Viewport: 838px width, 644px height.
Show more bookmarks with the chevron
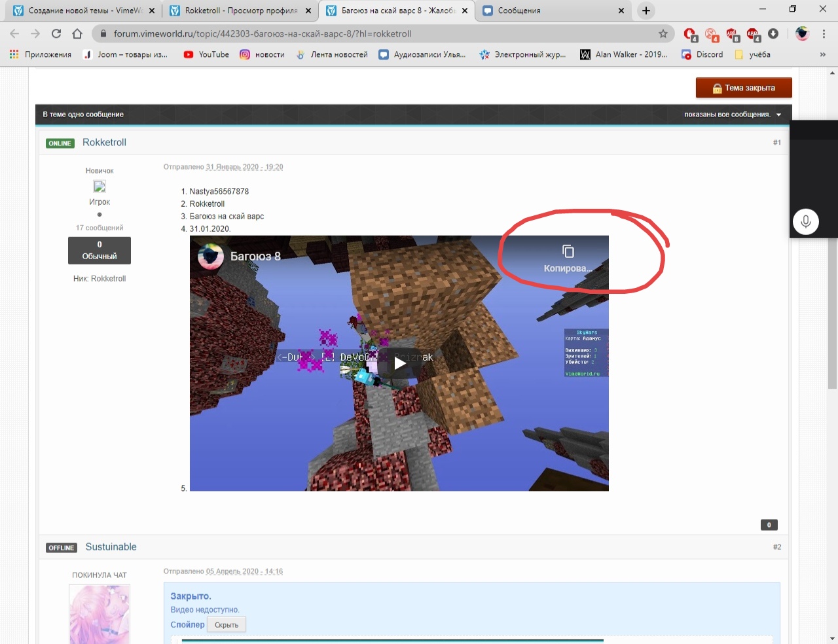pyautogui.click(x=823, y=54)
